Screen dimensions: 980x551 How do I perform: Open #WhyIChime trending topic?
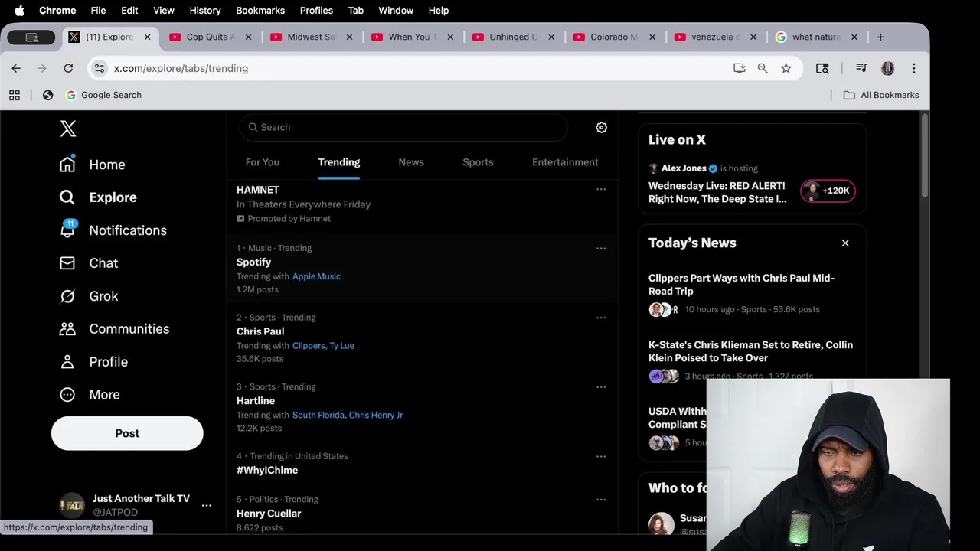(267, 470)
